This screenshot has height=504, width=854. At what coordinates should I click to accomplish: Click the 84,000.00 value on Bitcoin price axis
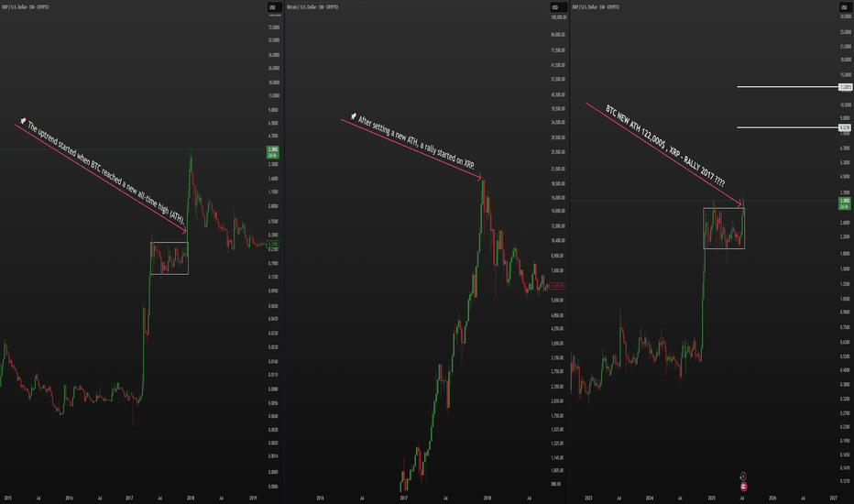pyautogui.click(x=558, y=34)
